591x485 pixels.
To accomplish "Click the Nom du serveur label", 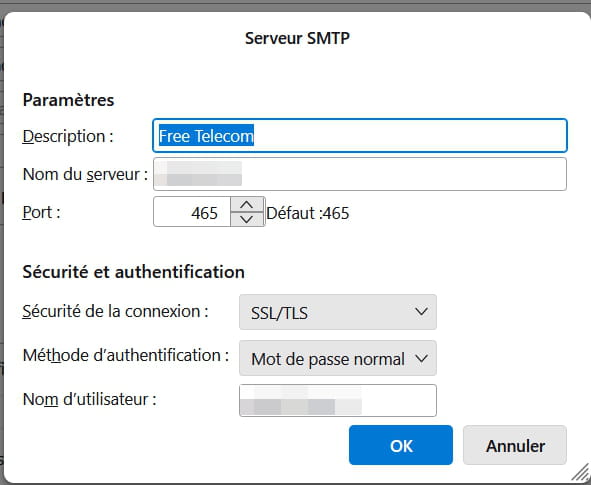I will (85, 174).
